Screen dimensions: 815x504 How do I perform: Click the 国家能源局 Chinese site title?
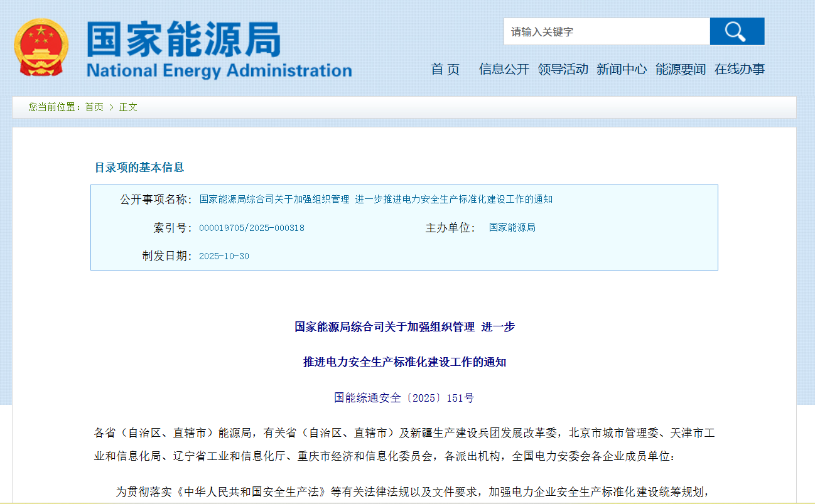tap(183, 39)
